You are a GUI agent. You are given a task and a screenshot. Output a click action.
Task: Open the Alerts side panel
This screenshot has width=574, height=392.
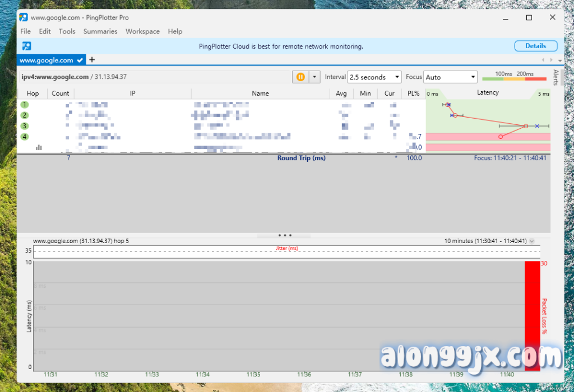[556, 78]
